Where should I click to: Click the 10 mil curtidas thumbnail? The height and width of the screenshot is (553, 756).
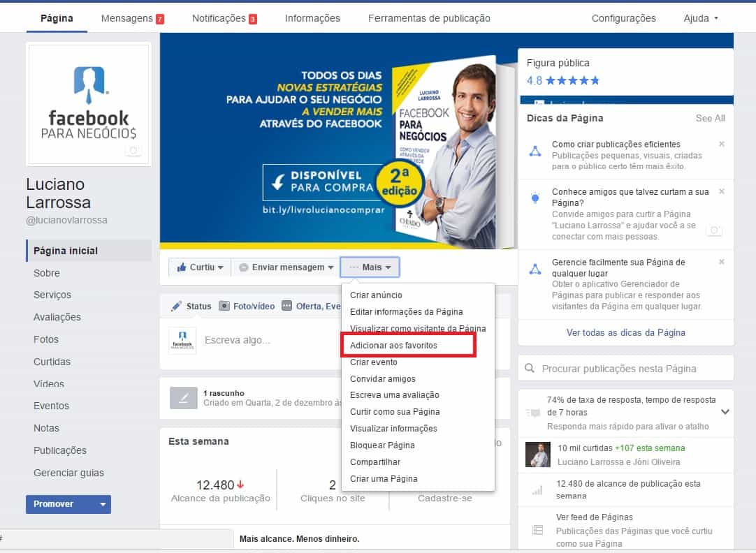(537, 455)
